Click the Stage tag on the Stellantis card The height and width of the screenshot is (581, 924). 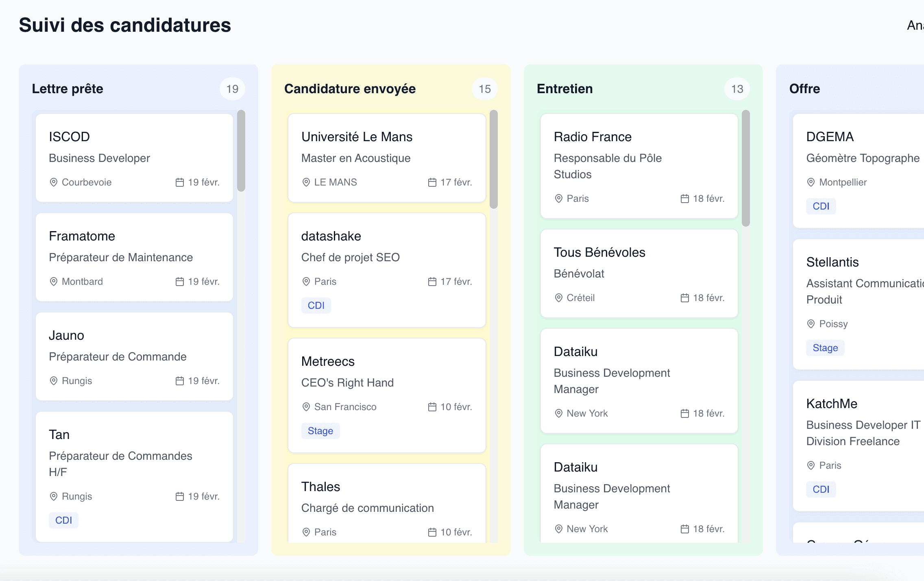point(825,348)
